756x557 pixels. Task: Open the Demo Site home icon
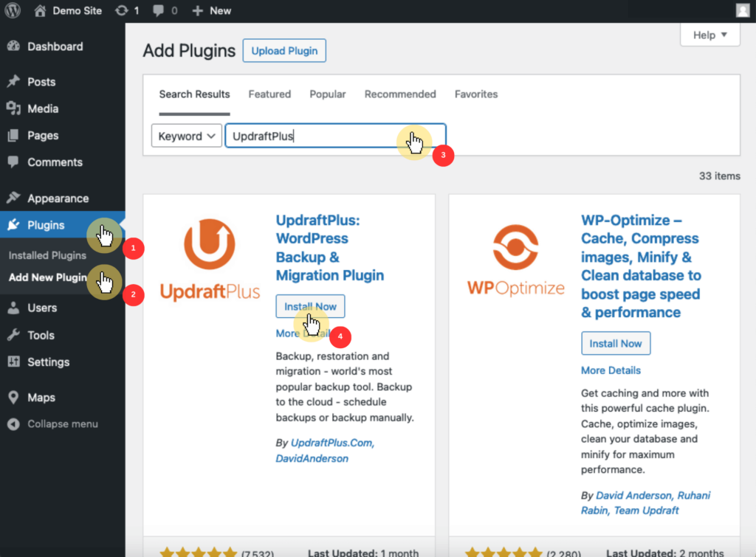click(40, 10)
